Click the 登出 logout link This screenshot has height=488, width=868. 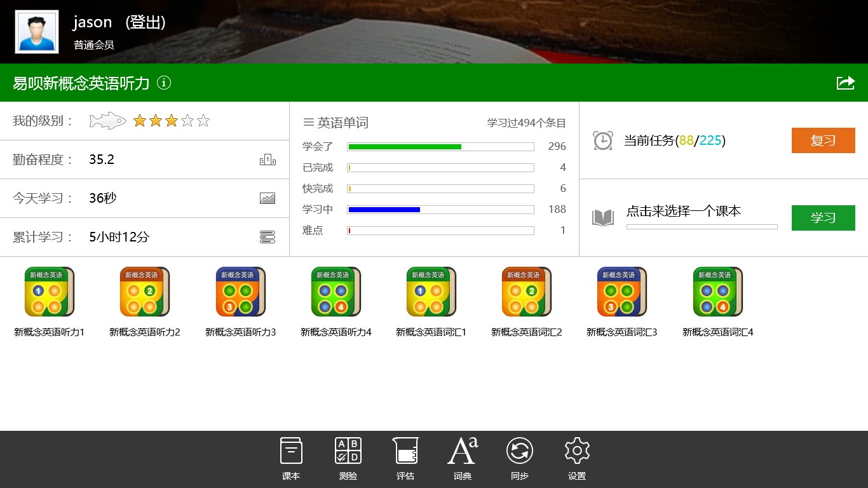(146, 22)
